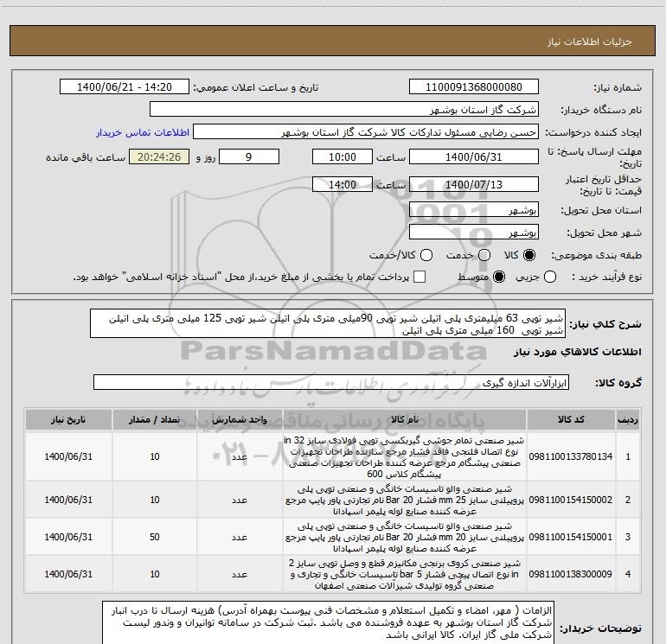
Task: Click the کد کالا column header
Action: coord(571,420)
